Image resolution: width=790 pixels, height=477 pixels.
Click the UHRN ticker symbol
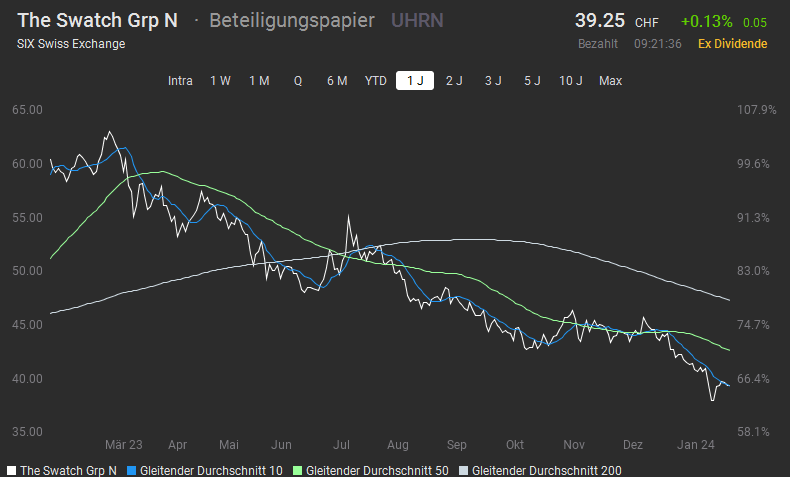(417, 21)
